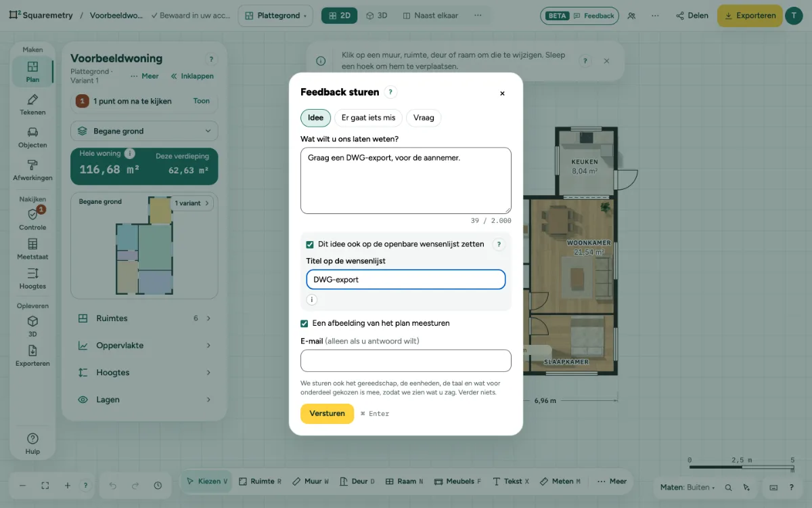Open the Hulp help icon
Image resolution: width=812 pixels, height=508 pixels.
pos(32,444)
